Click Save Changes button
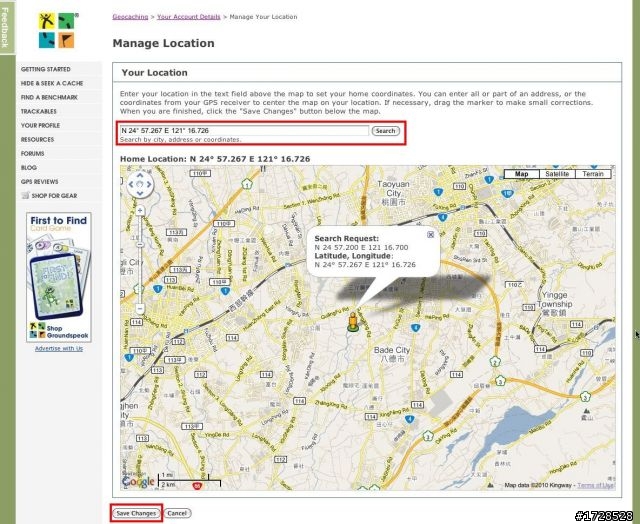This screenshot has width=640, height=524. point(136,513)
